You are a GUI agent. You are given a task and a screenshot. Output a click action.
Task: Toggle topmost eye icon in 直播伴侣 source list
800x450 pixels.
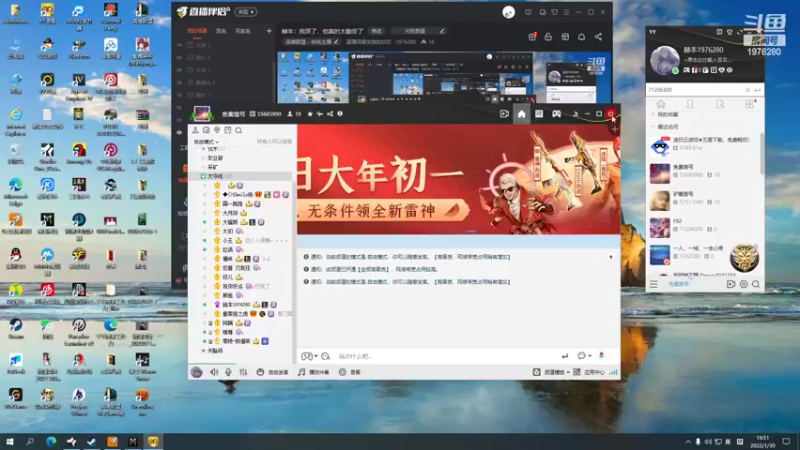click(179, 45)
